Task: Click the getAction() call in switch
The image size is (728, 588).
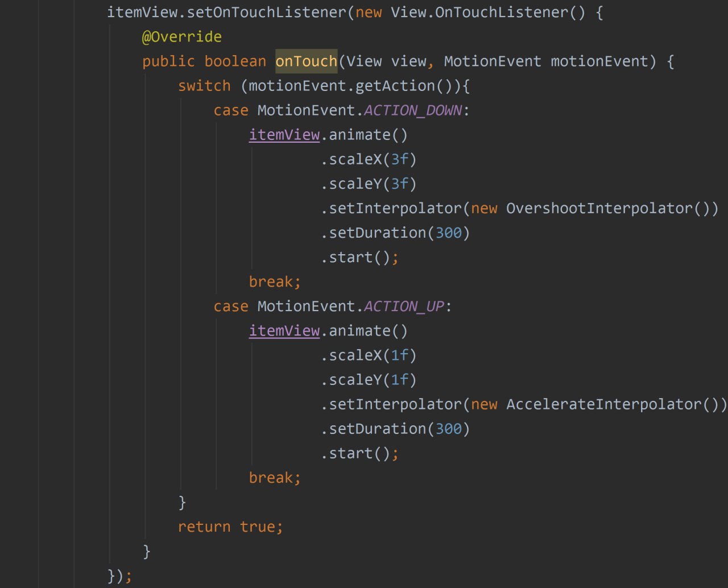Action: [x=404, y=86]
